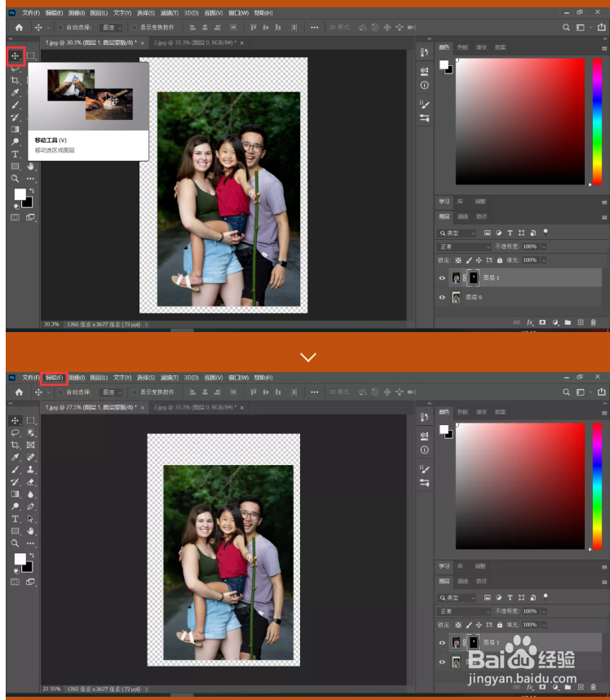Screen dimensions: 610x700
Task: Pick the Lasso tool in the lower window's toolbox
Action: click(15, 433)
